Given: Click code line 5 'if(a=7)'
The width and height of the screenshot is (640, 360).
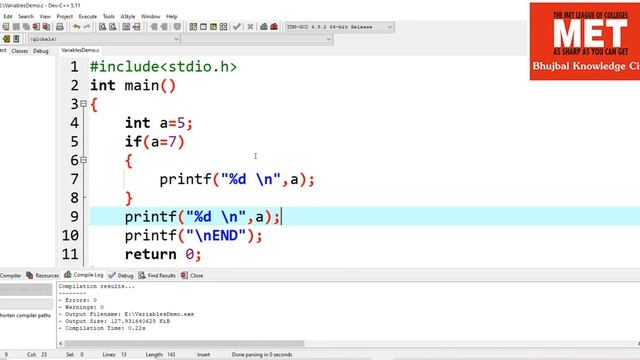Looking at the screenshot, I should pyautogui.click(x=155, y=142).
